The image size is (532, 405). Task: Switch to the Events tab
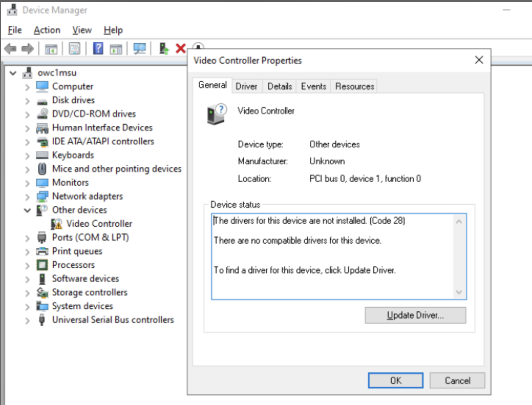pyautogui.click(x=314, y=86)
